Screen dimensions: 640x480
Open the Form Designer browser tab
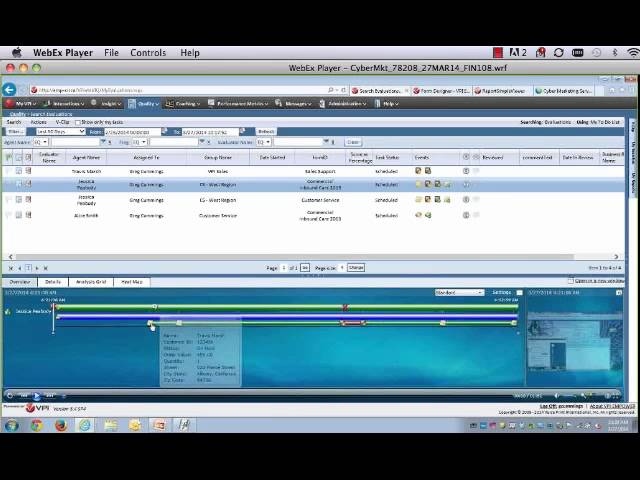442,91
